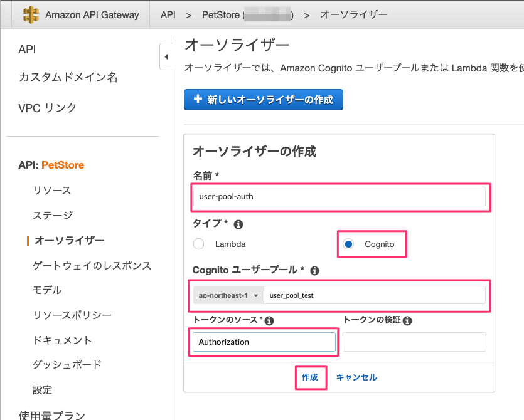
Task: Click the info icon next to タイプ
Action: tap(238, 224)
